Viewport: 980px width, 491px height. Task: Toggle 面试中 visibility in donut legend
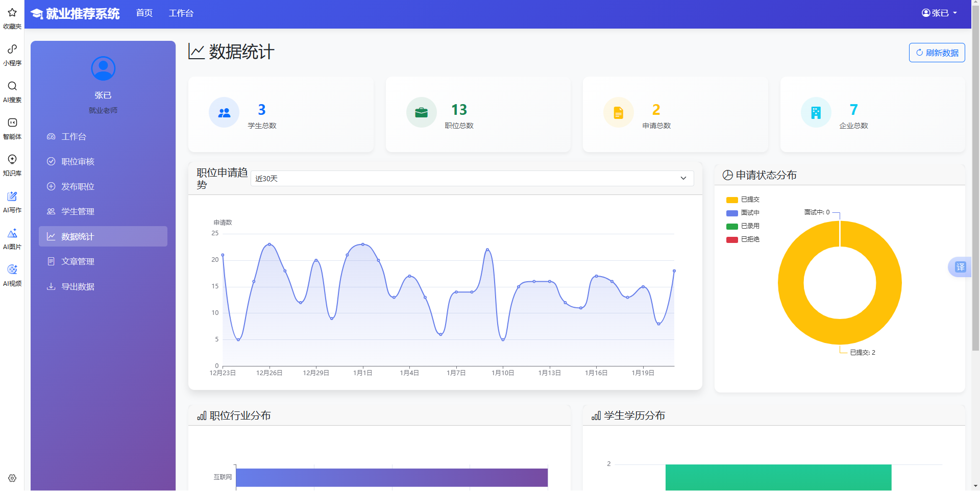point(744,213)
